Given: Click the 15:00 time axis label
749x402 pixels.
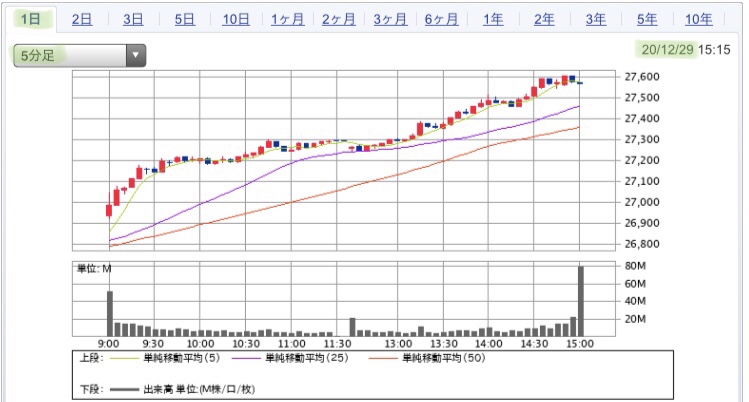Looking at the screenshot, I should pyautogui.click(x=580, y=344).
